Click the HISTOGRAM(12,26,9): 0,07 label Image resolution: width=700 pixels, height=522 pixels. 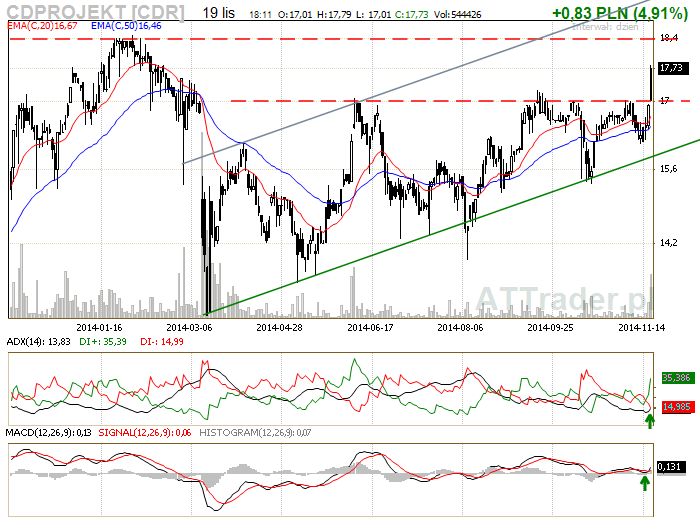[x=255, y=433]
